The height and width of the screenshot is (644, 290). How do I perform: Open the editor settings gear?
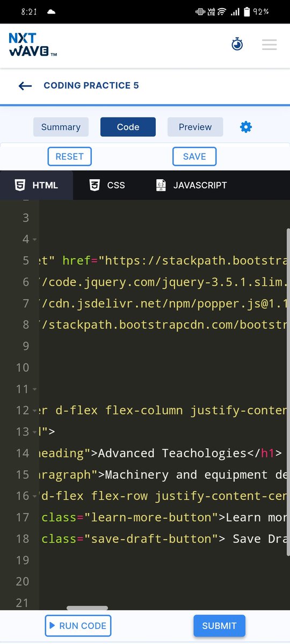click(x=245, y=127)
